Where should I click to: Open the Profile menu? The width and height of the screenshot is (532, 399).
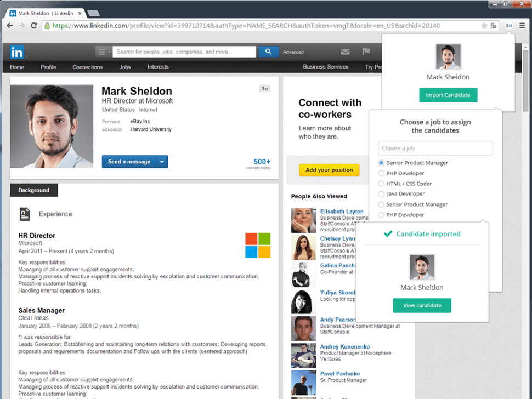pos(48,67)
